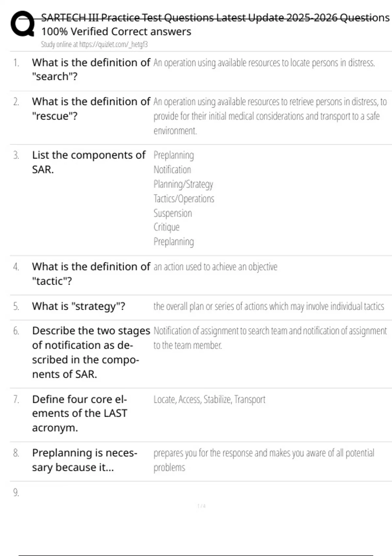Click the 'List the components of SAR' question
The width and height of the screenshot is (392, 556).
click(89, 162)
